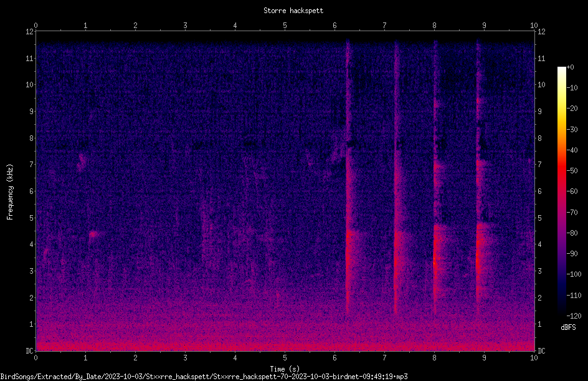Click the '+0' value on the colorbar scale
588x381 pixels.
tap(571, 67)
